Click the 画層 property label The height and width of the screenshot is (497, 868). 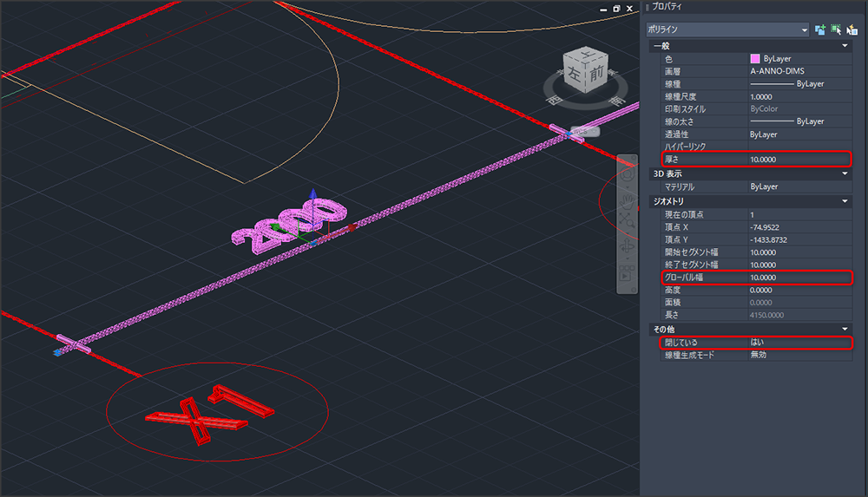673,71
